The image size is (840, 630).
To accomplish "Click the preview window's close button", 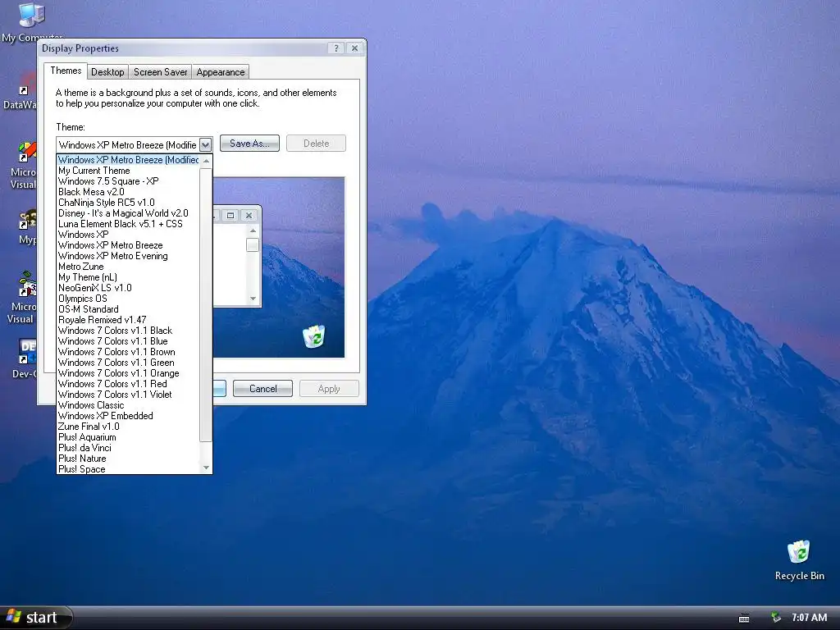I will (x=249, y=216).
